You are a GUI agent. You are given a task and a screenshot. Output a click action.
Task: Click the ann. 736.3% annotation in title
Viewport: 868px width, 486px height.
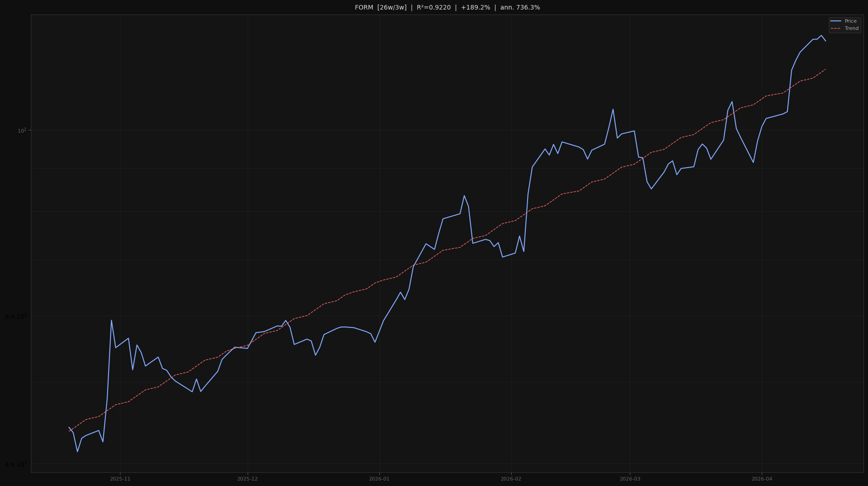coord(519,7)
